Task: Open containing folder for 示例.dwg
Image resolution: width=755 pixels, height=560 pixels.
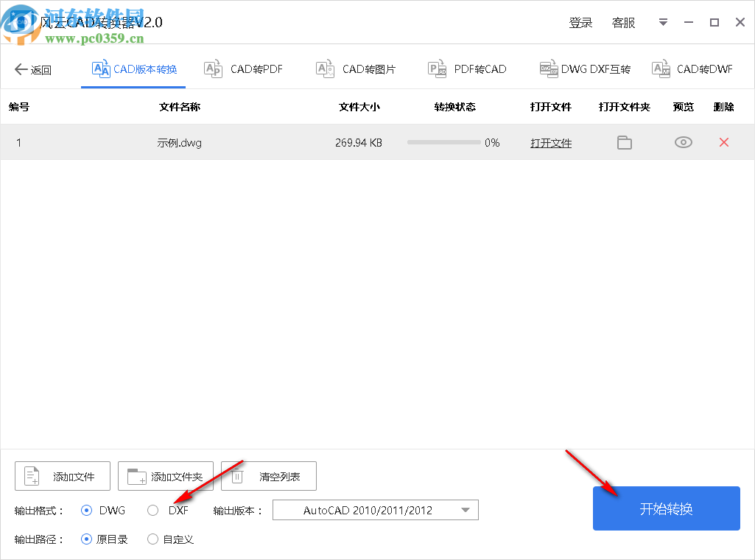Action: (x=624, y=142)
